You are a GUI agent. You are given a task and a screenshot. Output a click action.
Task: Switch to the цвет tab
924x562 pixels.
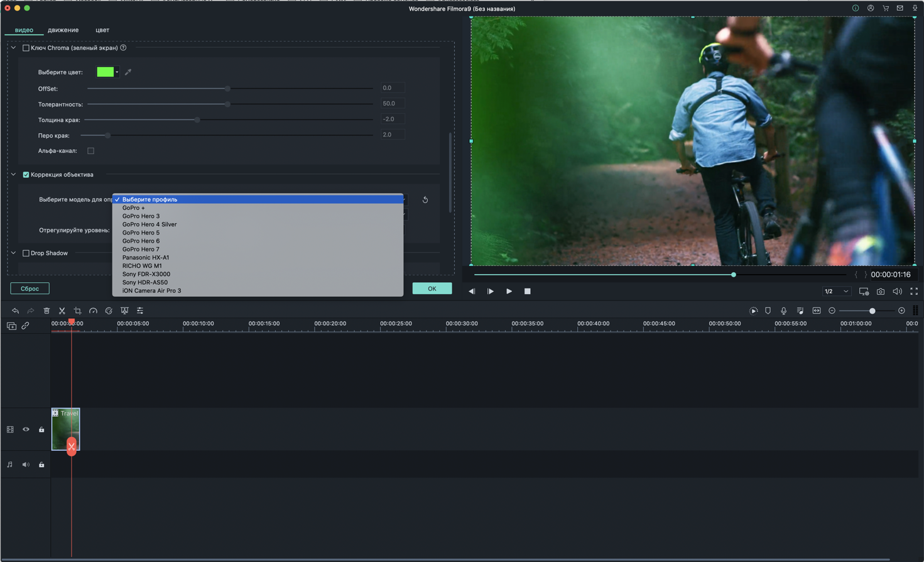click(x=102, y=30)
